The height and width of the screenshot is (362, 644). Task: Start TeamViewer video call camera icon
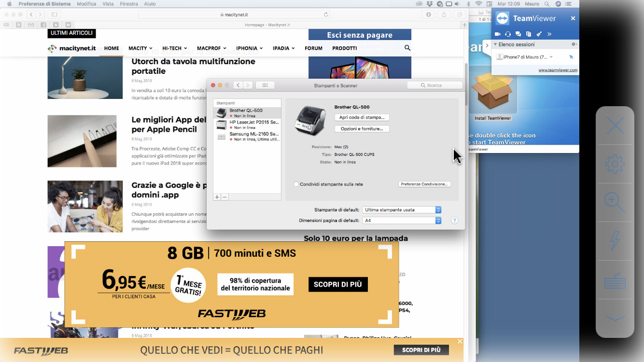tap(498, 34)
